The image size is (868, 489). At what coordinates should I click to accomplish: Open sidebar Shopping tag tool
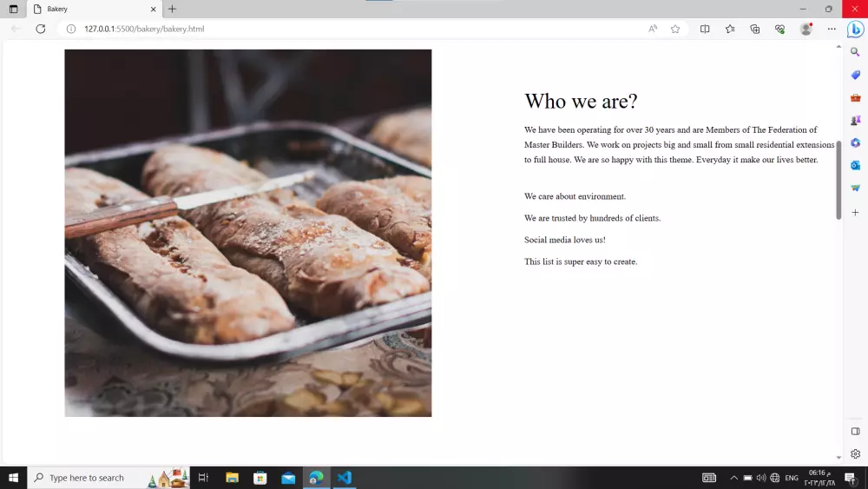click(x=855, y=75)
